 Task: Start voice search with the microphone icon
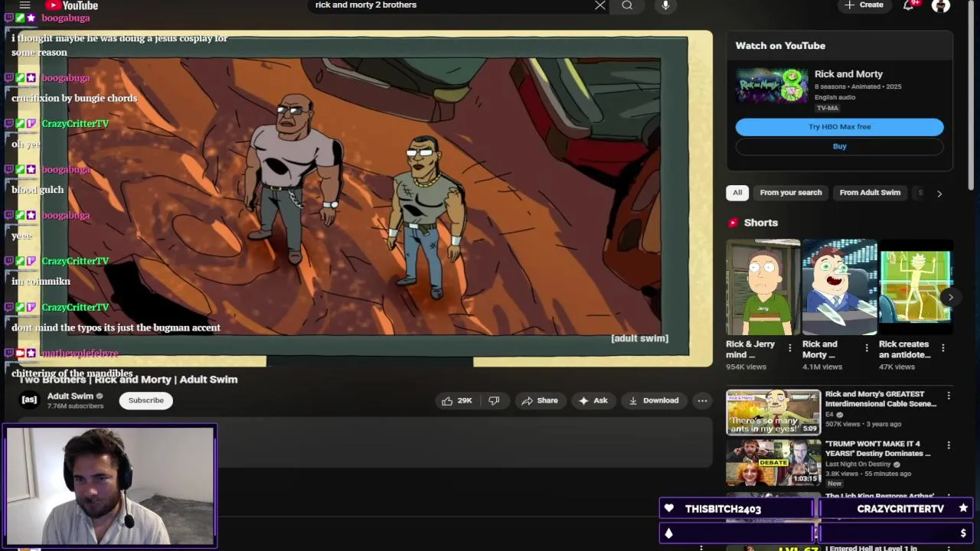[665, 5]
